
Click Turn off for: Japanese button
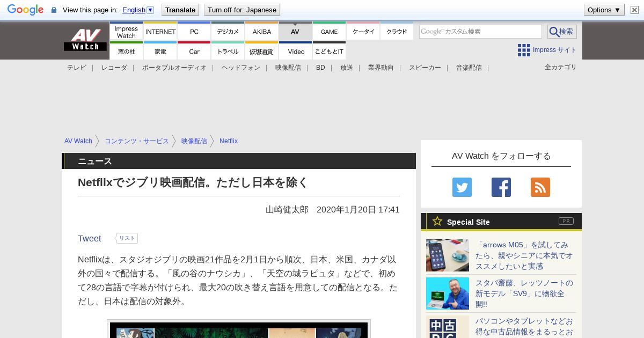point(242,10)
